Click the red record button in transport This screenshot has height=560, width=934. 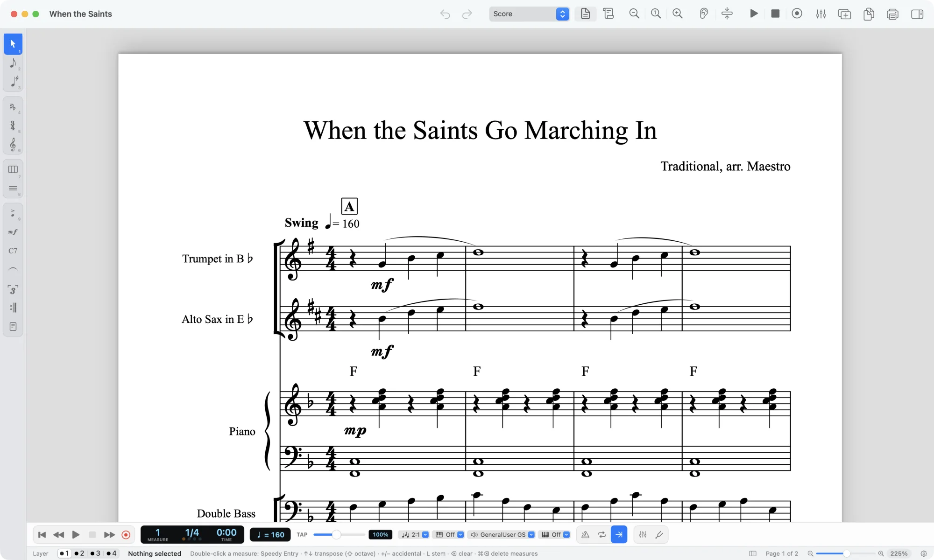point(126,535)
